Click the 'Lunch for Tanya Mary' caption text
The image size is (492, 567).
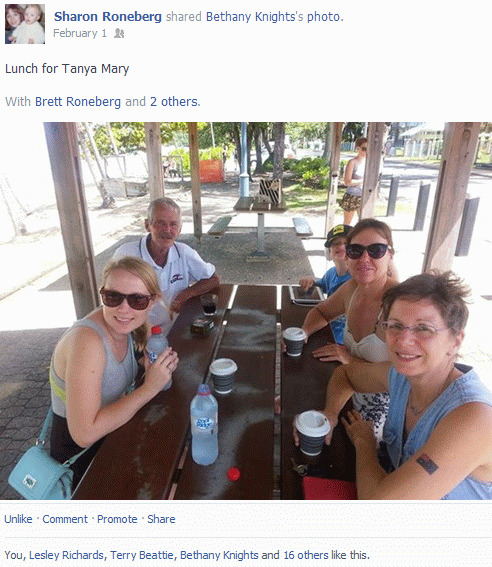67,69
